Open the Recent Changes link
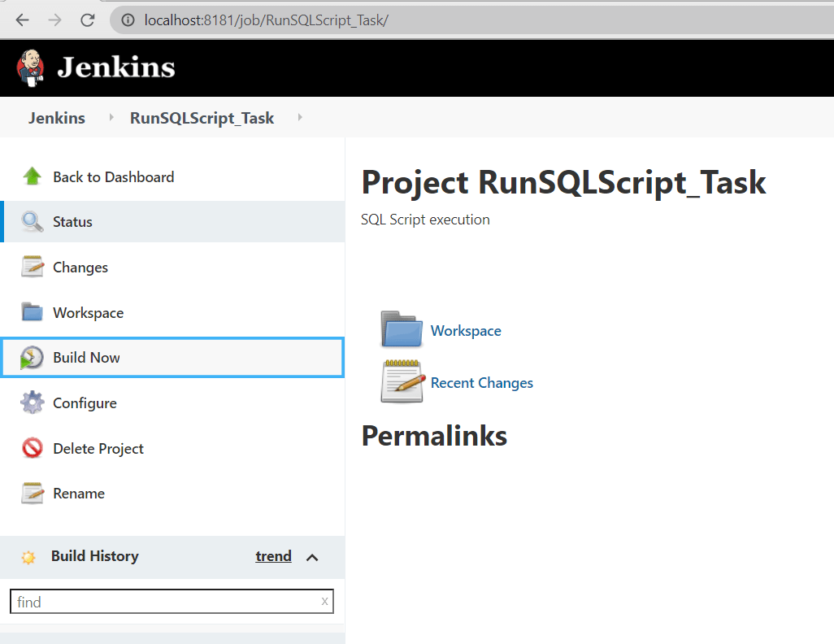The image size is (834, 644). [482, 383]
